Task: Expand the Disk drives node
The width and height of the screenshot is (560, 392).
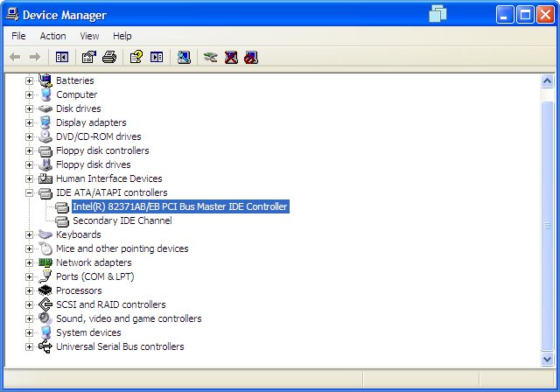Action: click(x=29, y=108)
